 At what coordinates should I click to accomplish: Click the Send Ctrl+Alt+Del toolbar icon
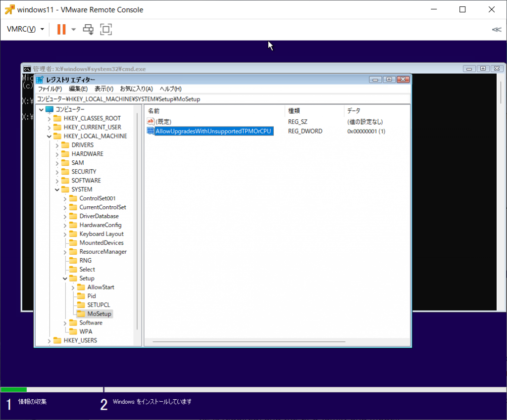(x=88, y=29)
